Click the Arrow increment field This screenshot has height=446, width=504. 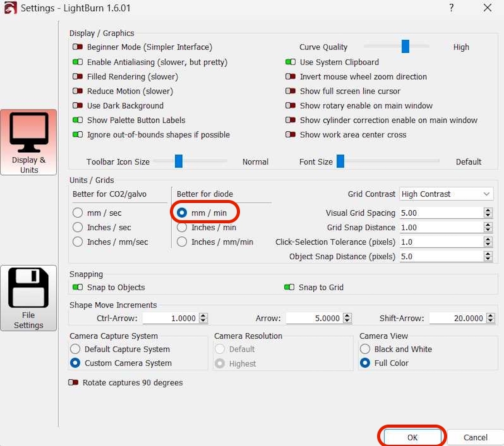click(314, 318)
